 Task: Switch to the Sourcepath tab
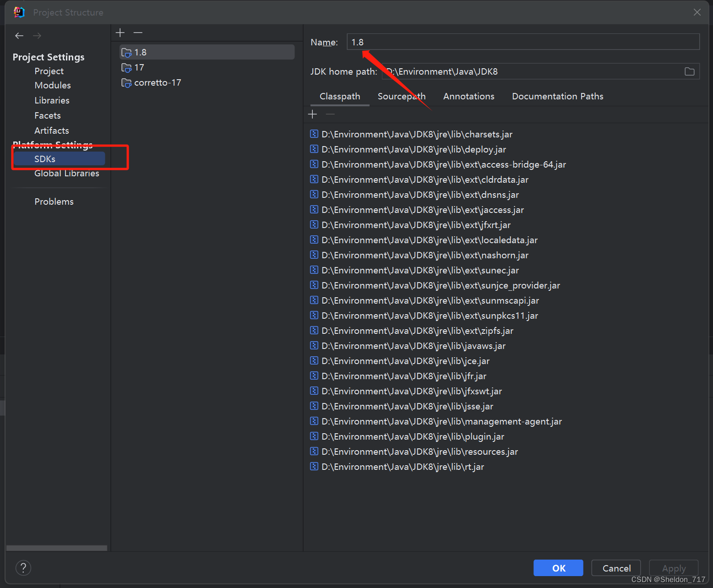click(x=402, y=96)
